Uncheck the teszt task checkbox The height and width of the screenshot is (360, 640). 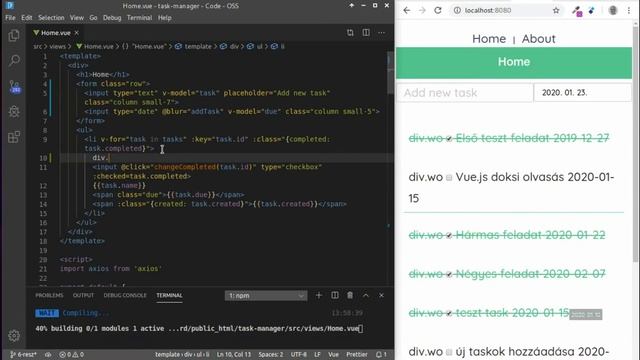coord(449,313)
